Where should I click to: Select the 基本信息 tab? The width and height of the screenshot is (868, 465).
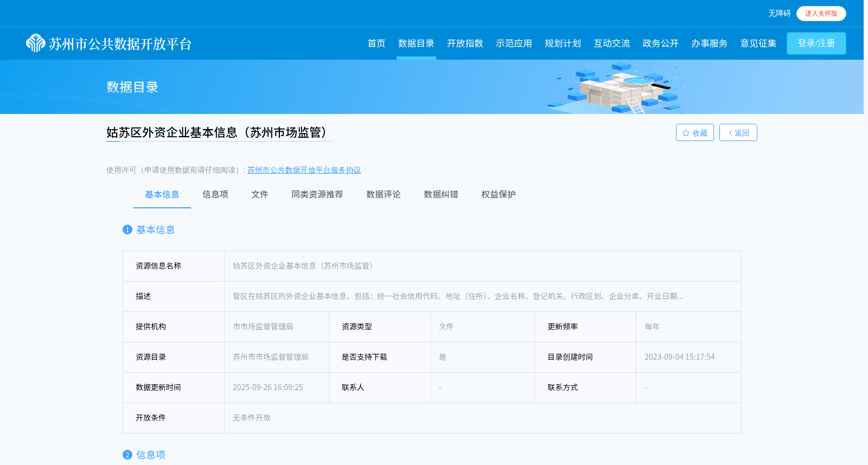pos(162,194)
